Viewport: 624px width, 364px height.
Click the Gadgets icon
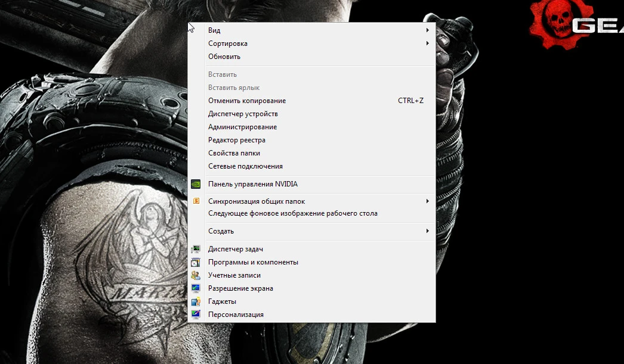[196, 301]
